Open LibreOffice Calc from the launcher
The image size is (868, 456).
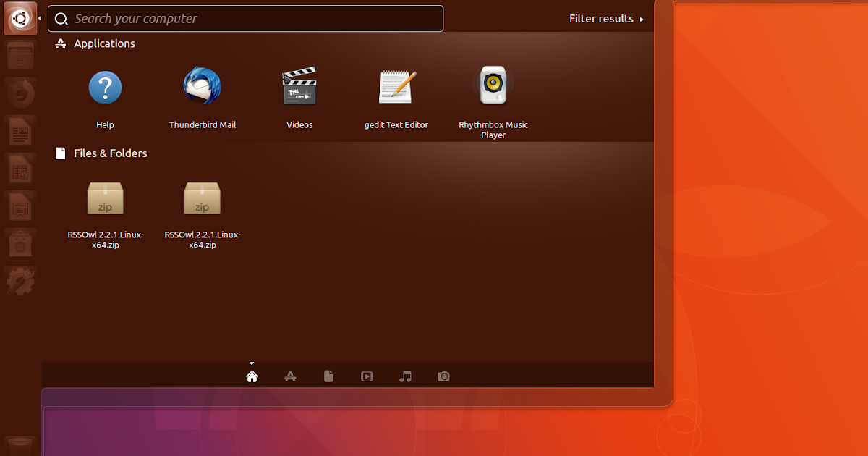point(20,169)
